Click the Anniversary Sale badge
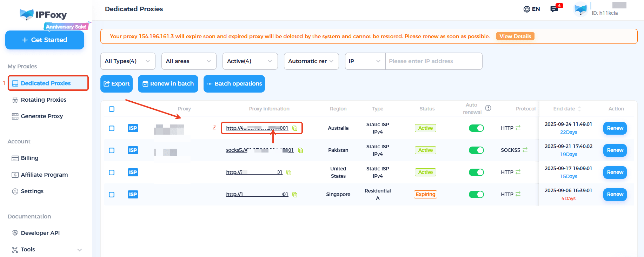This screenshot has height=257, width=644. pyautogui.click(x=66, y=27)
